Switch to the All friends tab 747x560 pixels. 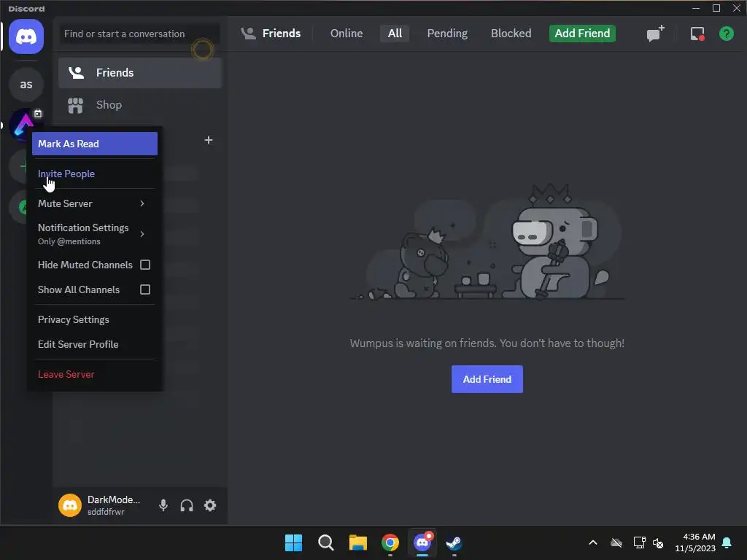pos(395,34)
